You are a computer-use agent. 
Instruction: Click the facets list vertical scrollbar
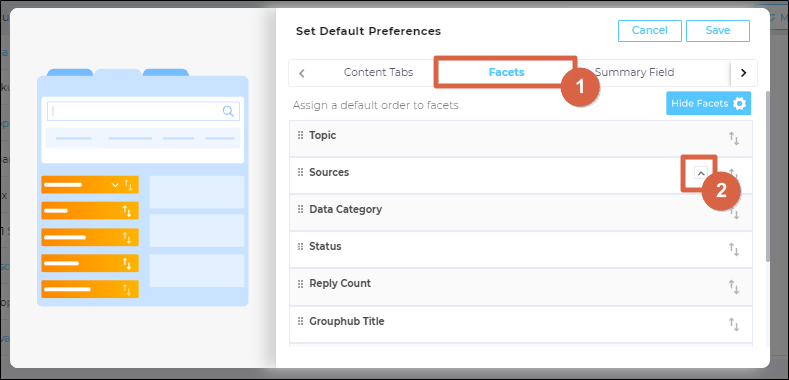tap(767, 176)
